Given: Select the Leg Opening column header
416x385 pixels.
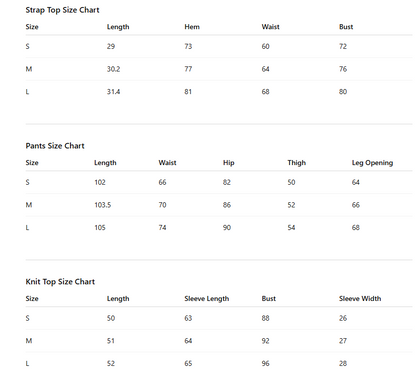Looking at the screenshot, I should 372,163.
